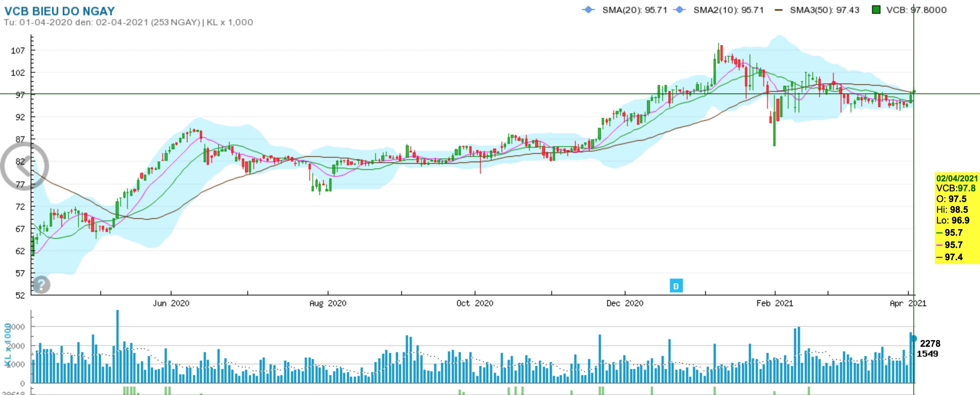This screenshot has width=980, height=395.
Task: Click the 72 price axis label
Action: pos(20,207)
